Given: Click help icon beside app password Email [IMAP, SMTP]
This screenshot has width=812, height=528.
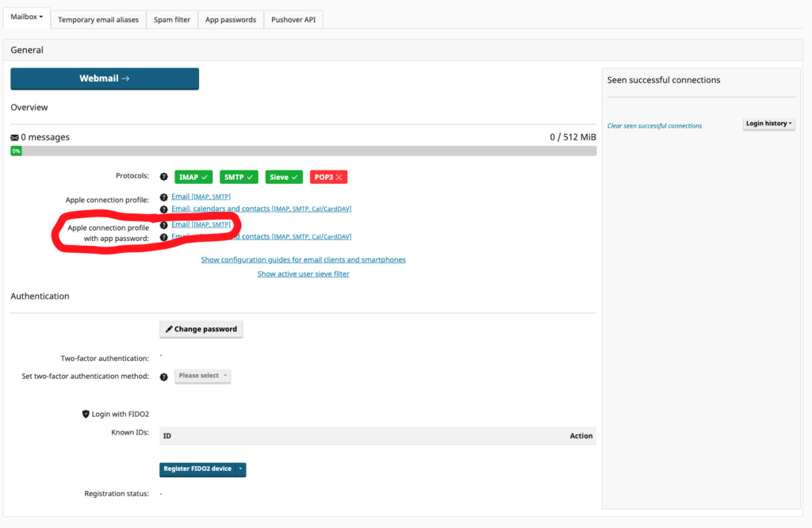Looking at the screenshot, I should click(x=163, y=224).
